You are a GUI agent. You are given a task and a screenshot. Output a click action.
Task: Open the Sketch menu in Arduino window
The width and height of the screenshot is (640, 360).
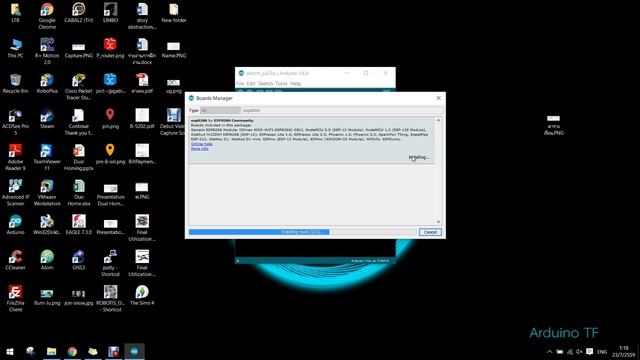265,83
